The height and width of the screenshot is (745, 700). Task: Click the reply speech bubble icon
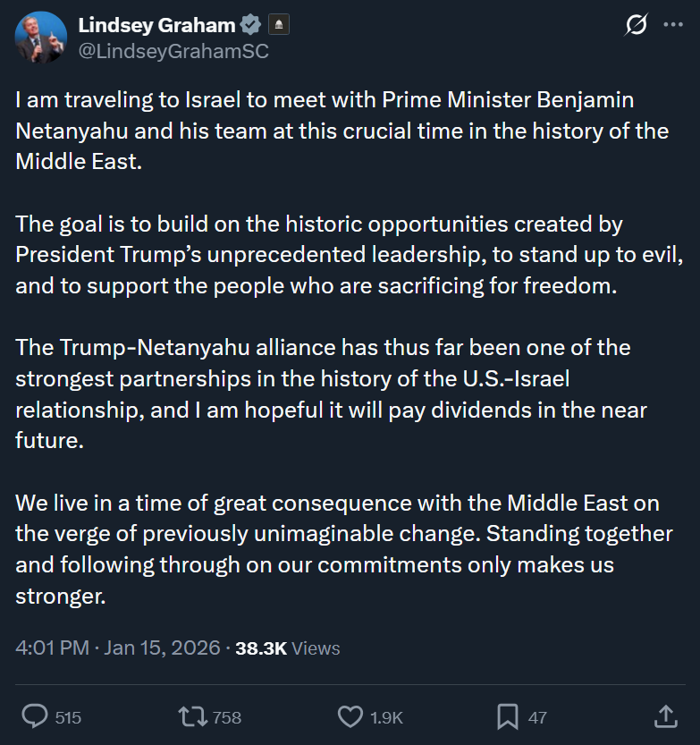[35, 716]
